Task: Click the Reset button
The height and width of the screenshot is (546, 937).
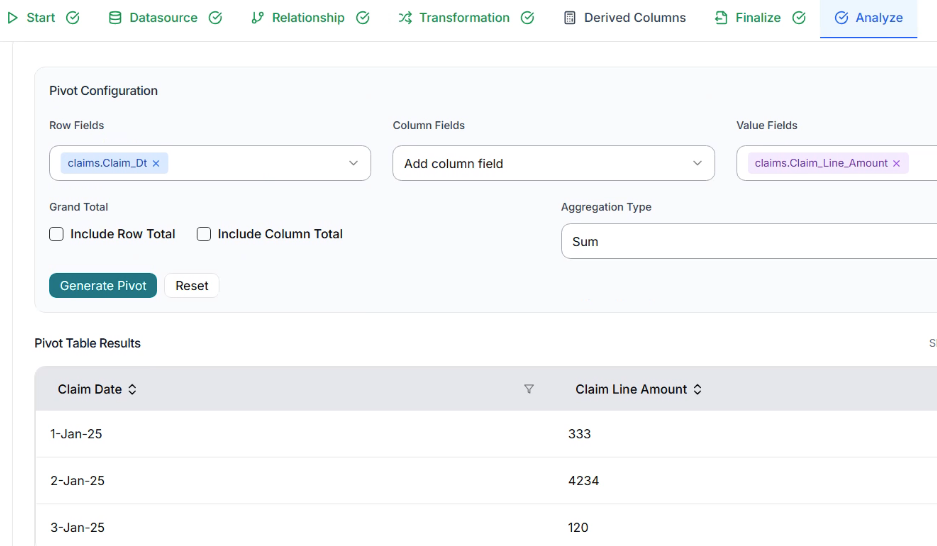Action: click(x=192, y=285)
